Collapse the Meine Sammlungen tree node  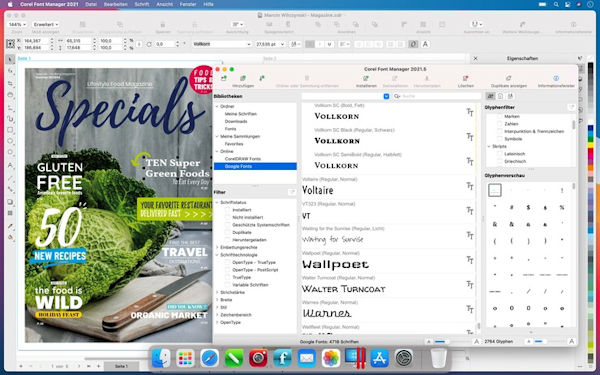pos(217,136)
